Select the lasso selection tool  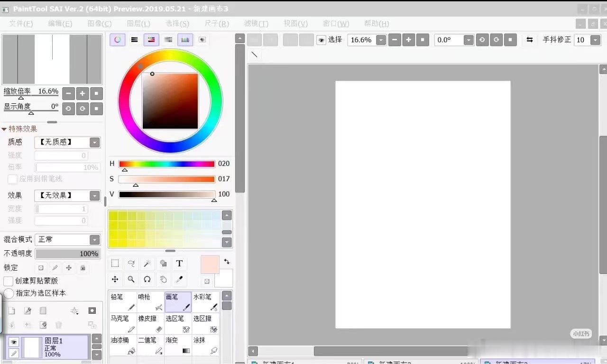pyautogui.click(x=131, y=264)
